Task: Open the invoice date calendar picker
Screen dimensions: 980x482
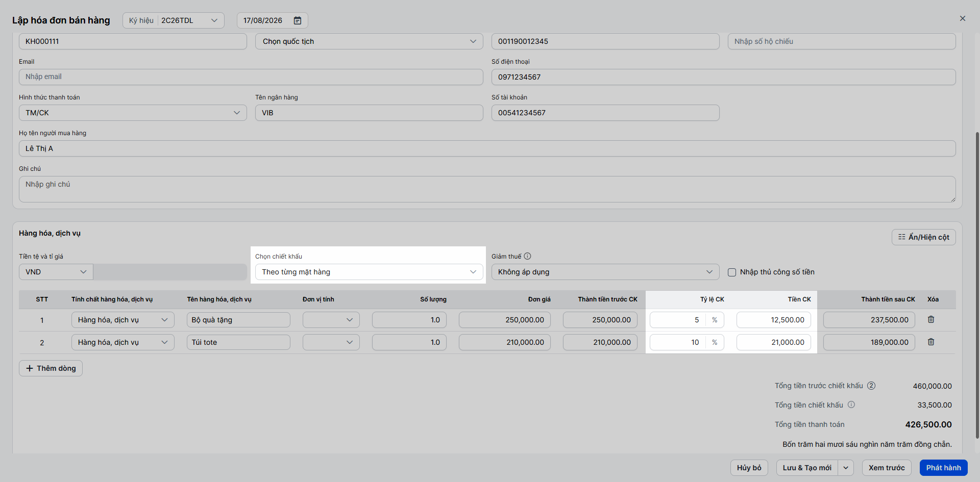Action: pyautogui.click(x=298, y=20)
